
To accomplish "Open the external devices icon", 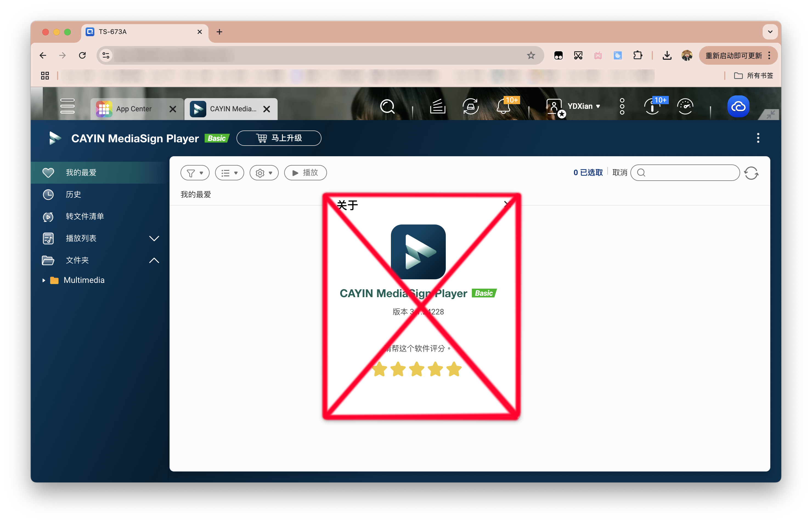I will (471, 106).
